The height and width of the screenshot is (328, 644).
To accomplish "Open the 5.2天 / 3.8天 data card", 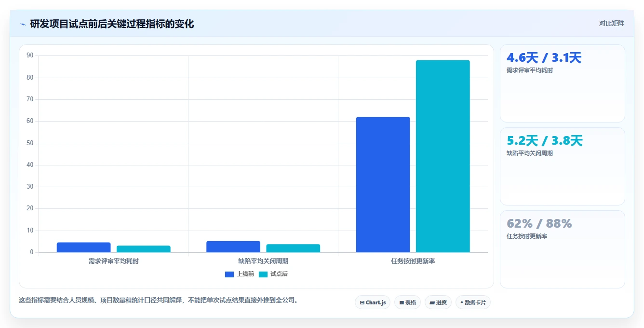I will click(563, 166).
